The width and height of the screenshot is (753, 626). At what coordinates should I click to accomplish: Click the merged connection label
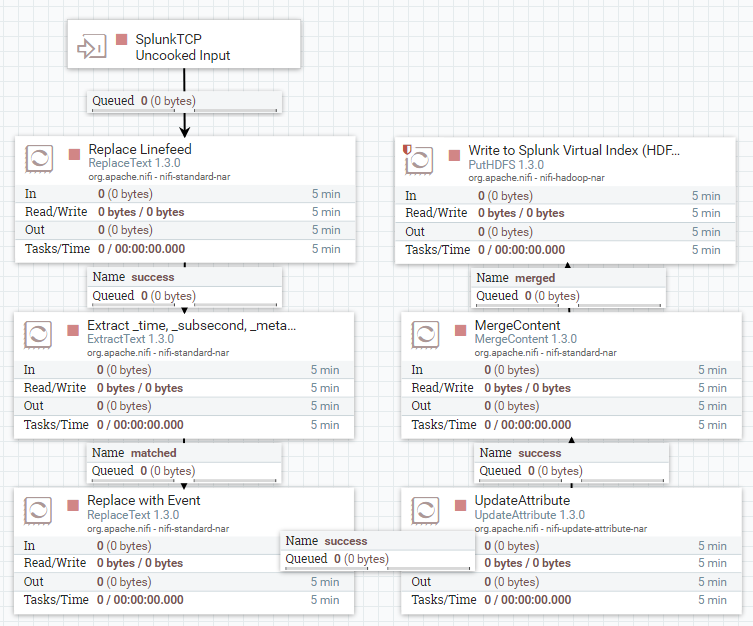click(569, 287)
